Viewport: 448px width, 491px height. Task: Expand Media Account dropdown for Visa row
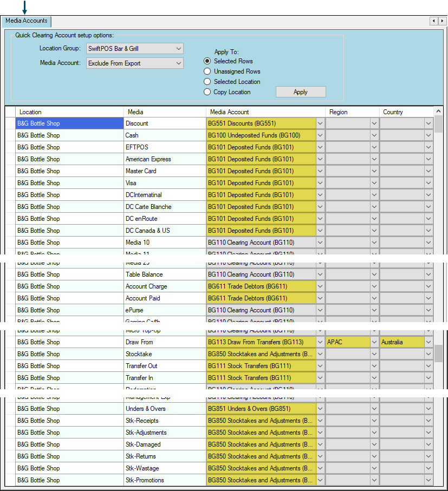pos(320,183)
